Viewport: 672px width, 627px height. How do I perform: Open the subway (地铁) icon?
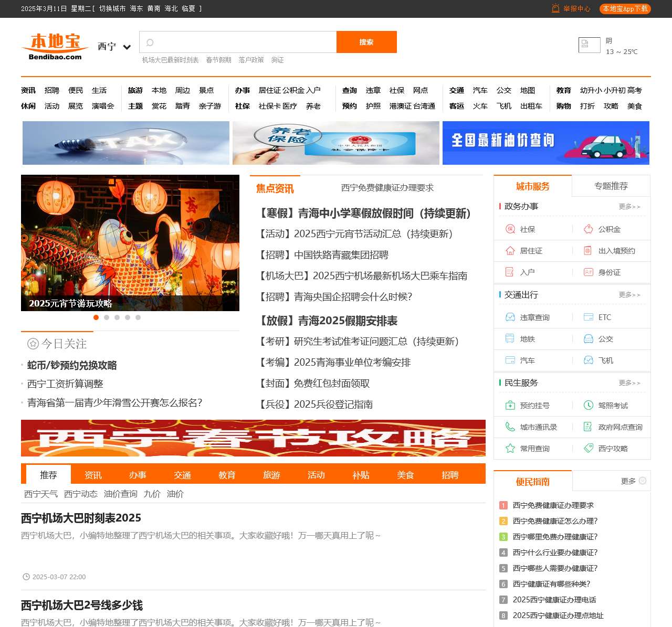pos(510,339)
